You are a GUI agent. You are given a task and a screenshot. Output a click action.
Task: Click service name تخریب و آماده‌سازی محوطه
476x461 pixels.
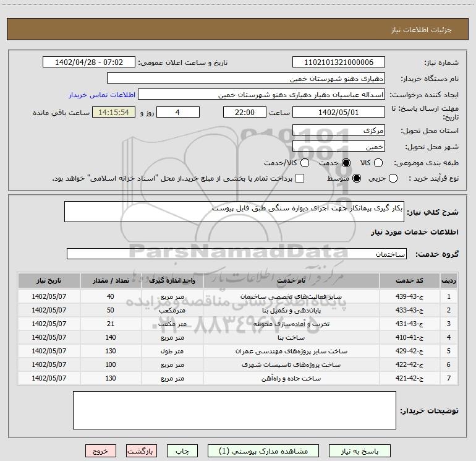[291, 324]
